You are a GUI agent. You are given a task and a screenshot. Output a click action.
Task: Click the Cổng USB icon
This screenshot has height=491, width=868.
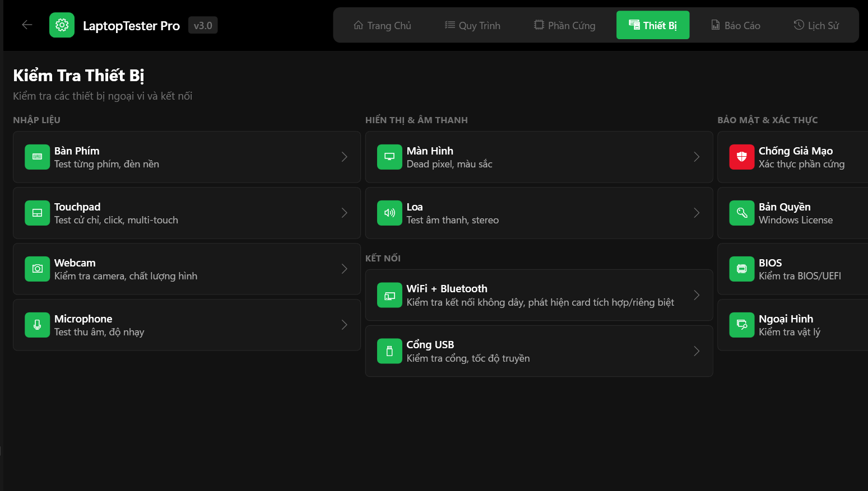click(x=389, y=351)
